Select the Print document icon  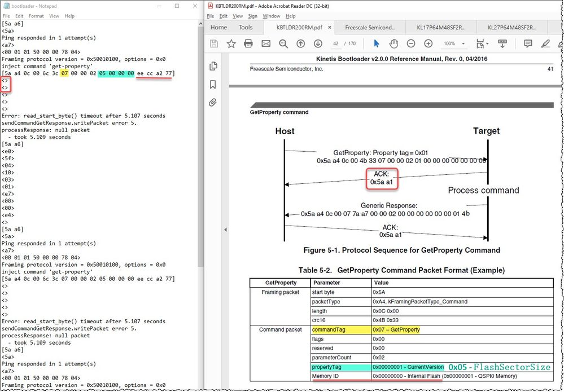click(248, 43)
